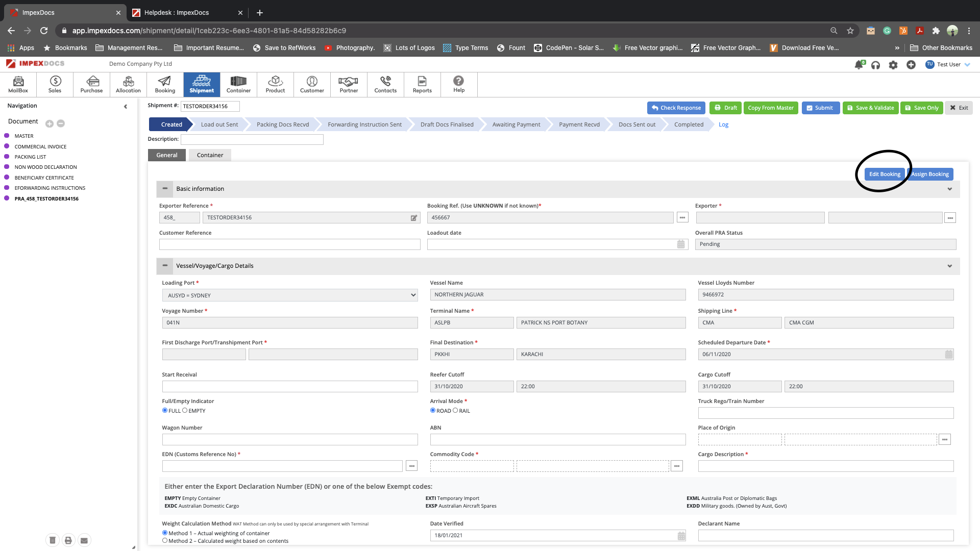Switch to the Container tab

[x=210, y=155]
